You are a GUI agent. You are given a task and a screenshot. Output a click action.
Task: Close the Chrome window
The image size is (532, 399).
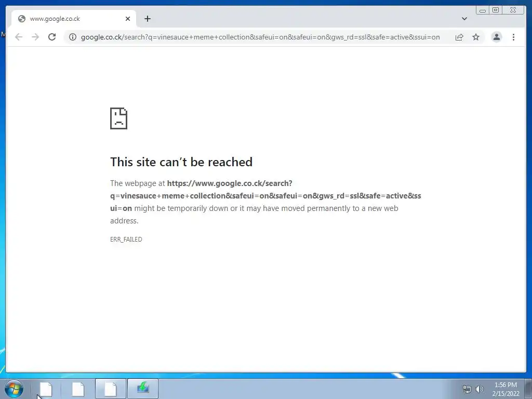(513, 10)
